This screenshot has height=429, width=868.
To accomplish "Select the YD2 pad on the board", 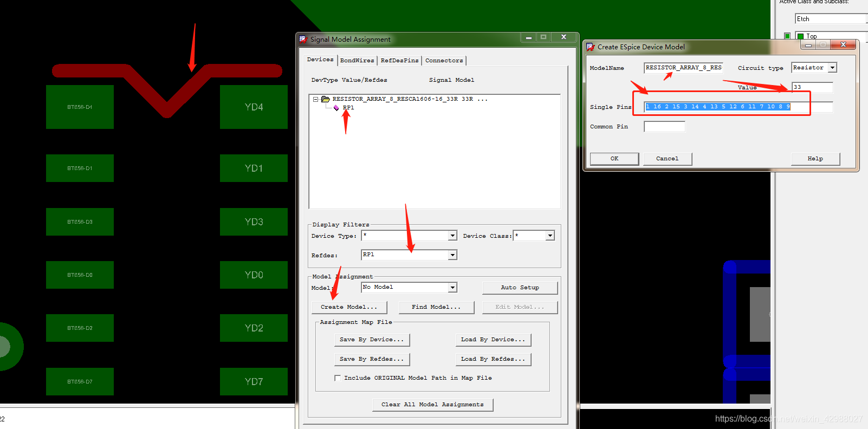I will coord(254,328).
